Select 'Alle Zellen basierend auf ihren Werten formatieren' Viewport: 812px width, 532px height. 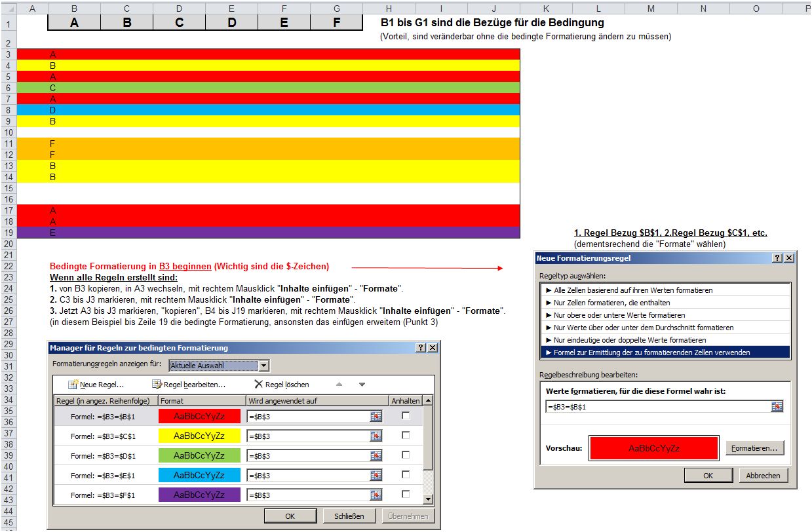pyautogui.click(x=665, y=290)
